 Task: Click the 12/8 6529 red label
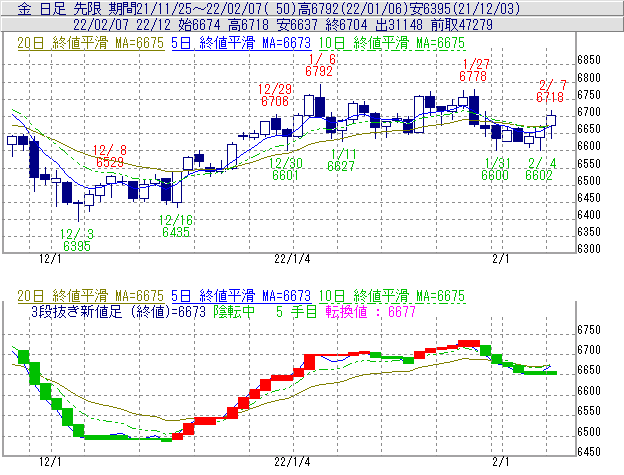tap(109, 156)
